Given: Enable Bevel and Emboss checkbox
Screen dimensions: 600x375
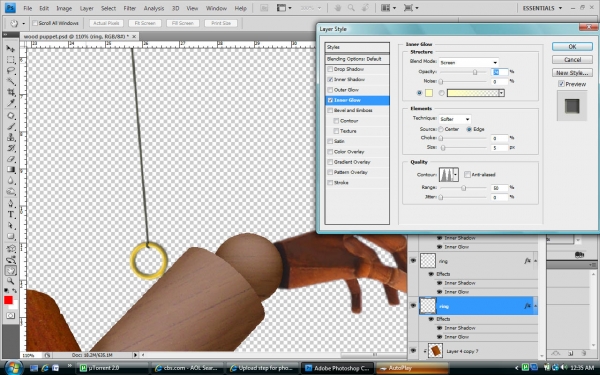Looking at the screenshot, I should click(330, 111).
